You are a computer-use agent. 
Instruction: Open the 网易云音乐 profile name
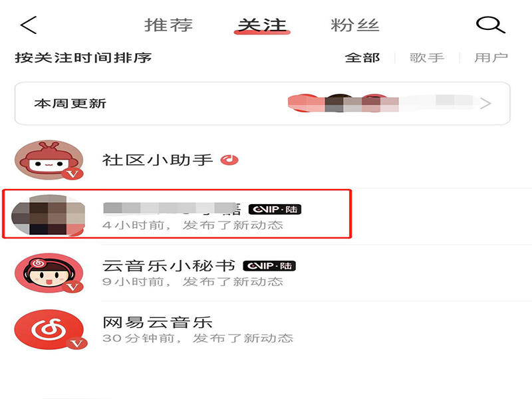[158, 323]
